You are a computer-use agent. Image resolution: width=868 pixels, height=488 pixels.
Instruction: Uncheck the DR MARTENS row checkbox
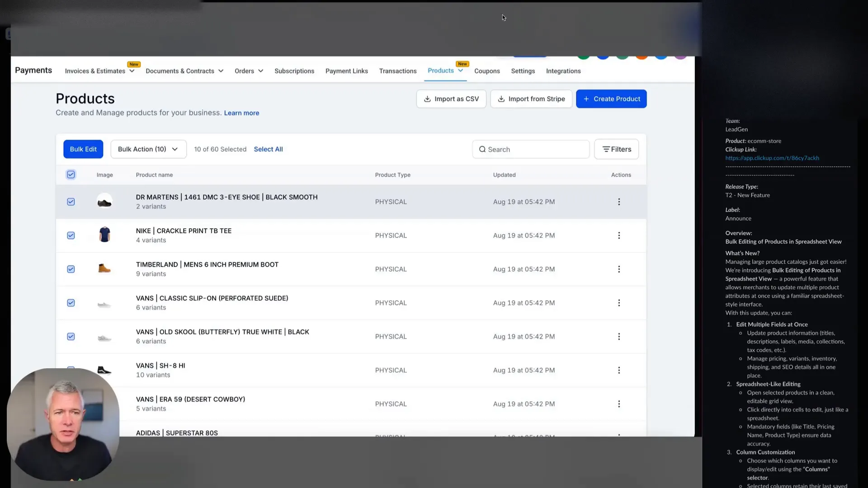71,202
